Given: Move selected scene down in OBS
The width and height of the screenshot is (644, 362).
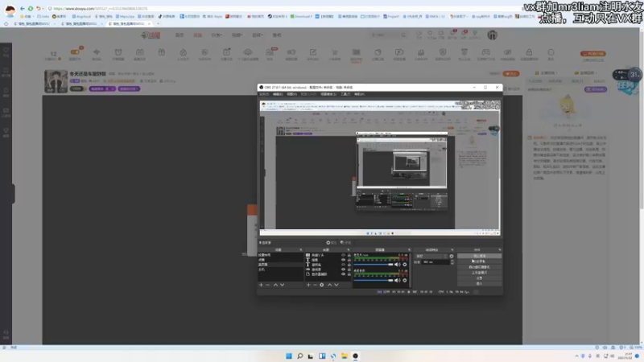Looking at the screenshot, I should [x=283, y=285].
